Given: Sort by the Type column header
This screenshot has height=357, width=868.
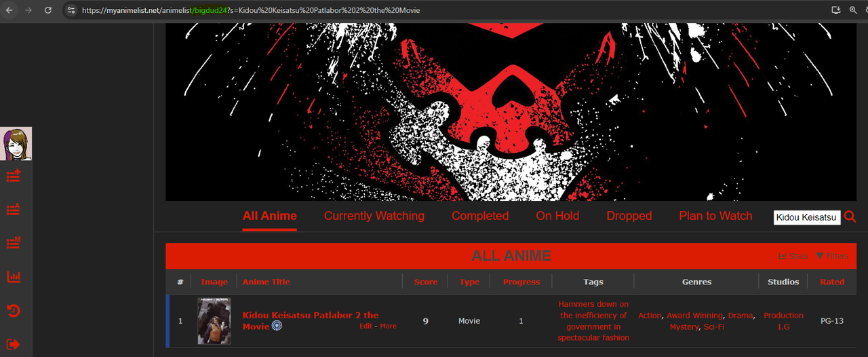Looking at the screenshot, I should 469,282.
